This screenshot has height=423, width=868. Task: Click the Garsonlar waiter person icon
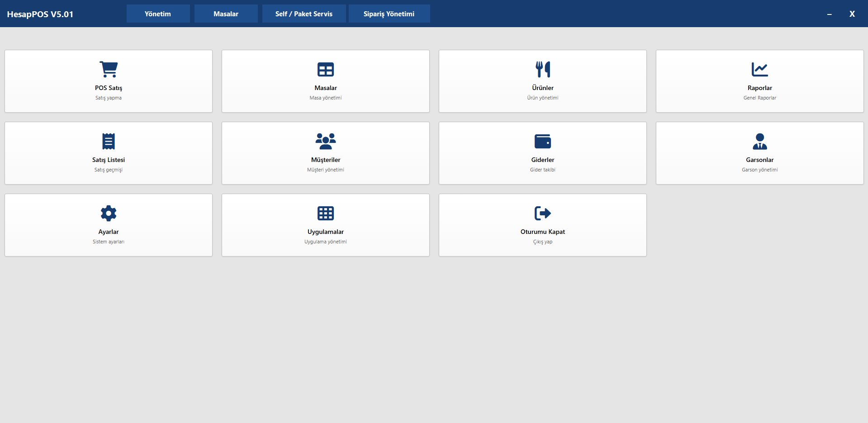[x=760, y=141]
